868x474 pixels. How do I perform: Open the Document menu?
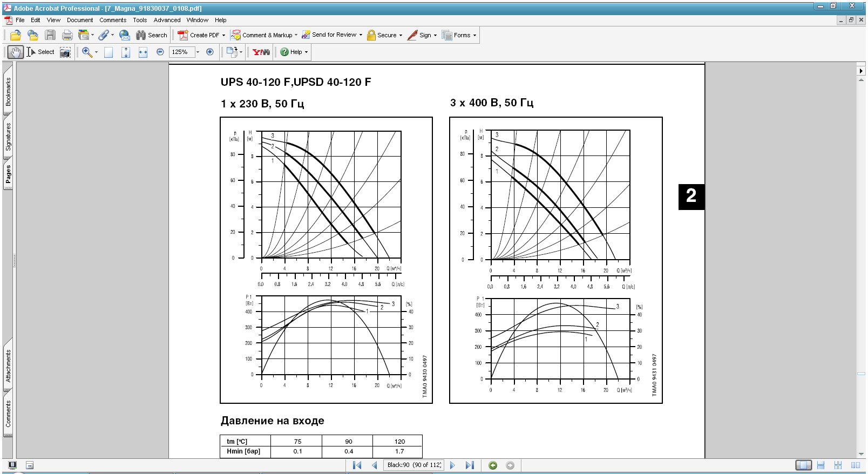pyautogui.click(x=80, y=20)
